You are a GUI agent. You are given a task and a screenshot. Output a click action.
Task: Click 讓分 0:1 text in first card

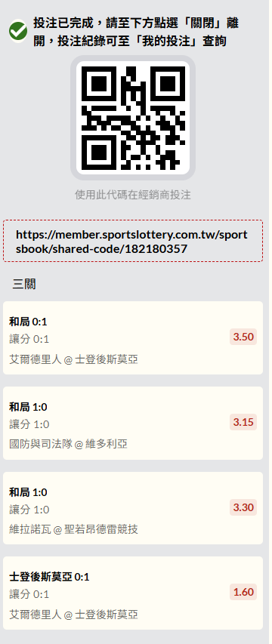(29, 339)
